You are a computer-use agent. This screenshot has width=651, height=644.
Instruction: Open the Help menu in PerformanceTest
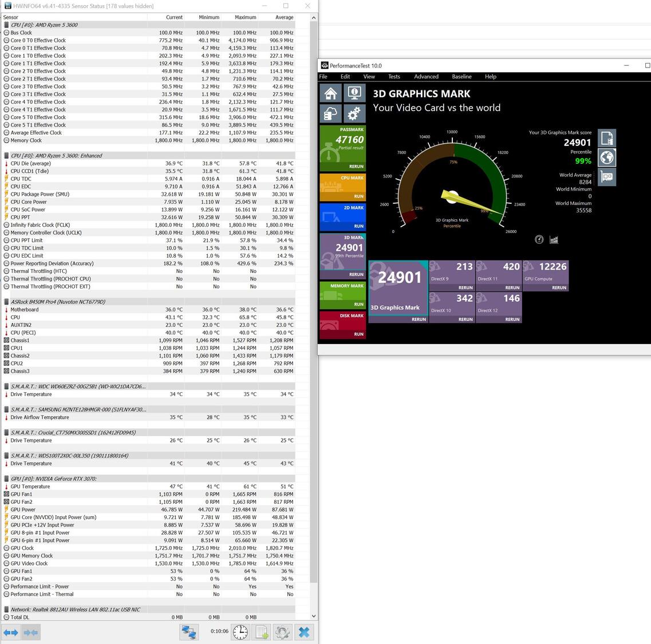(x=491, y=76)
